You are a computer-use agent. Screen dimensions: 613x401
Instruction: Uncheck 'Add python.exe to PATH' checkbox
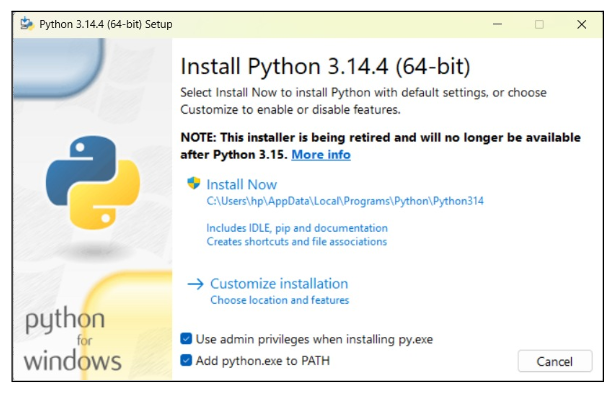pos(187,360)
